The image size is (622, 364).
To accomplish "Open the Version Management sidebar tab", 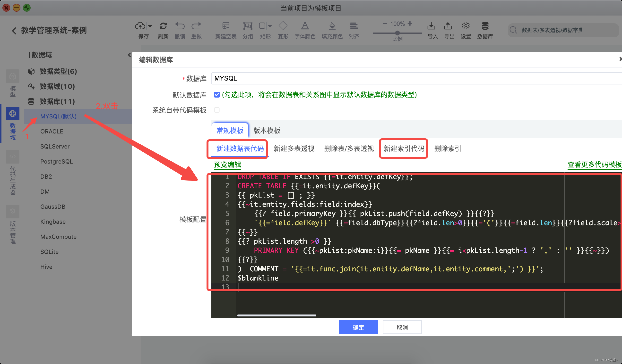I will pyautogui.click(x=13, y=224).
